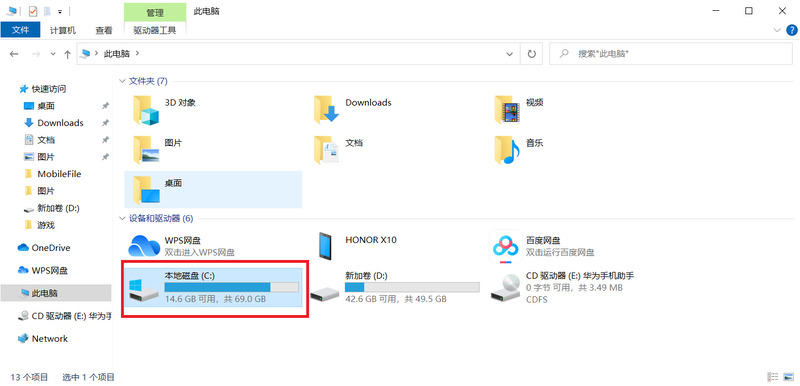This screenshot has height=386, width=800.
Task: Collapse the 设备和驱动器 (6) group
Action: [x=122, y=218]
